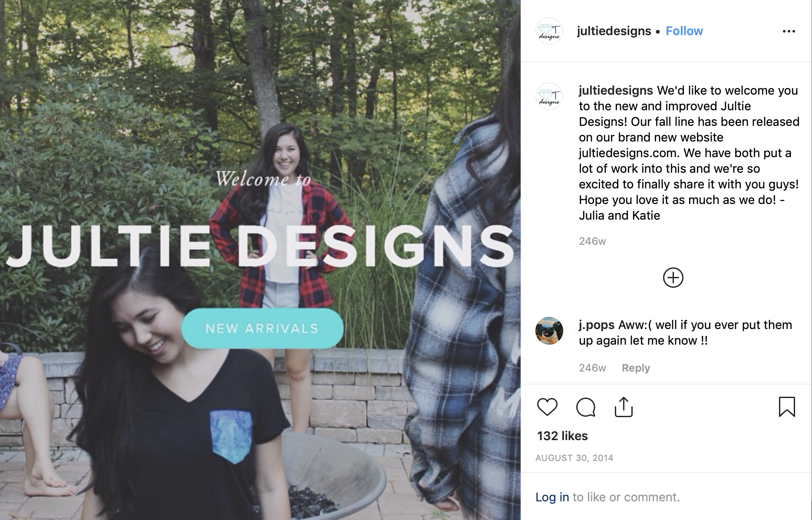The height and width of the screenshot is (520, 812).
Task: Open j.pops profile avatar
Action: (x=549, y=331)
